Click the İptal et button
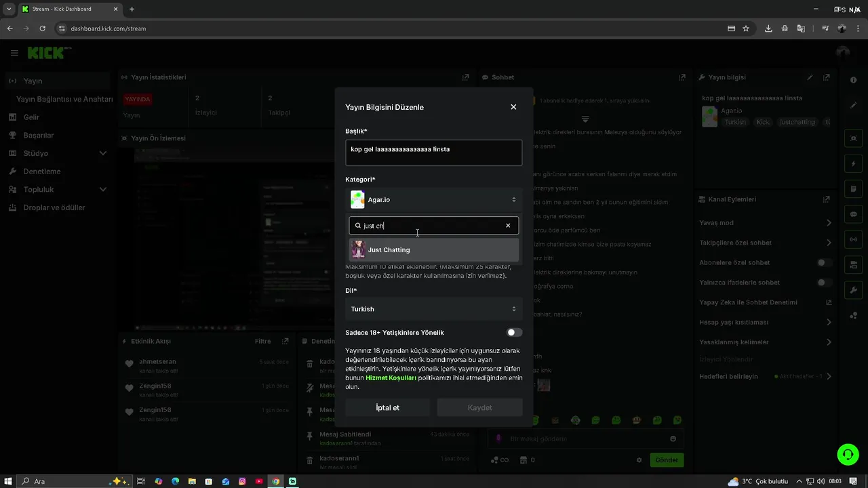 coord(387,407)
